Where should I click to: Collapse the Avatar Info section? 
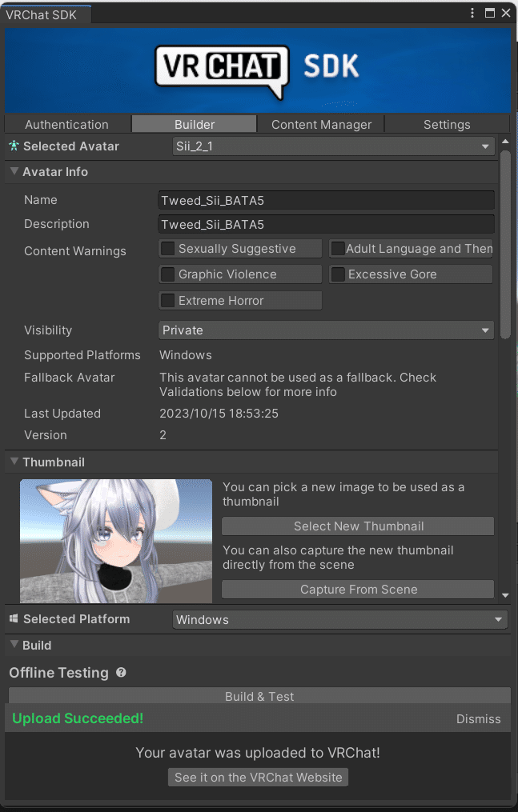coord(14,171)
